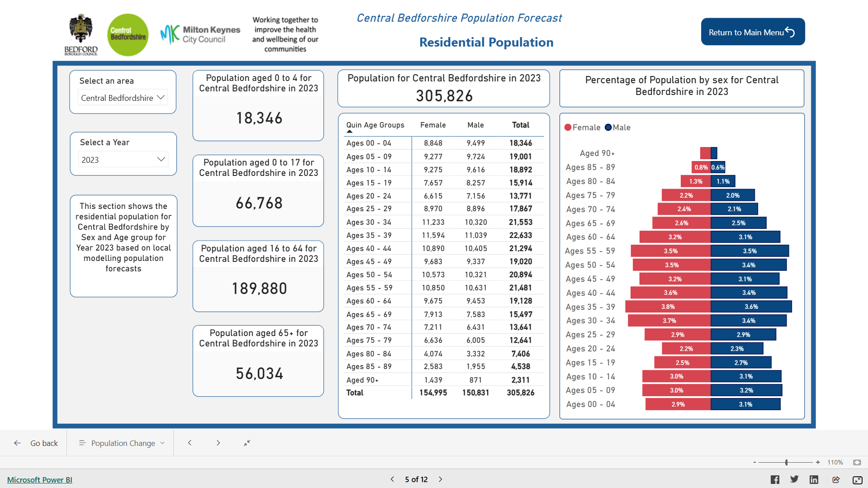Share report on LinkedIn
868x488 pixels.
click(x=814, y=480)
